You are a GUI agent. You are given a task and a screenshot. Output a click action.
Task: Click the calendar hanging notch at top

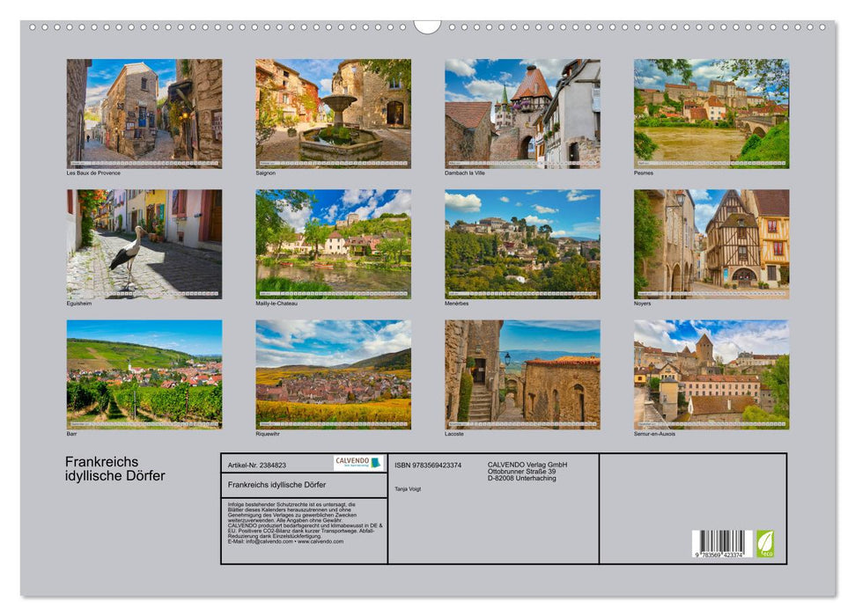[427, 26]
